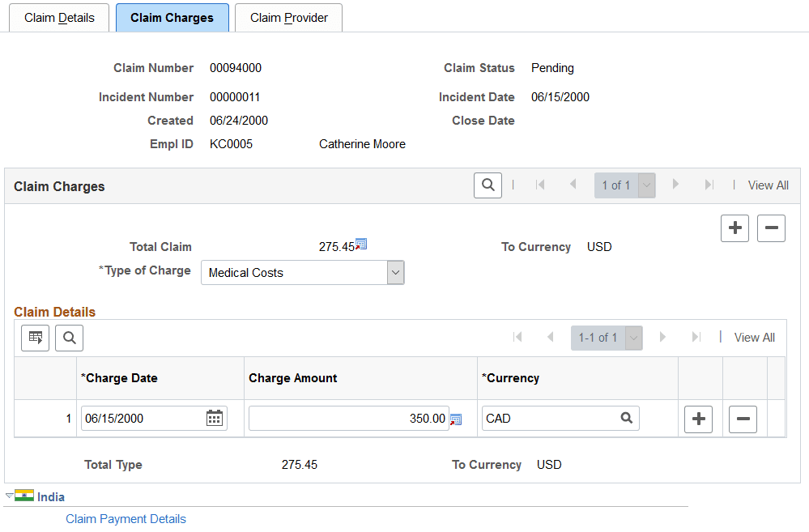The image size is (809, 532).
Task: Add a new Claim Charges row
Action: (734, 228)
